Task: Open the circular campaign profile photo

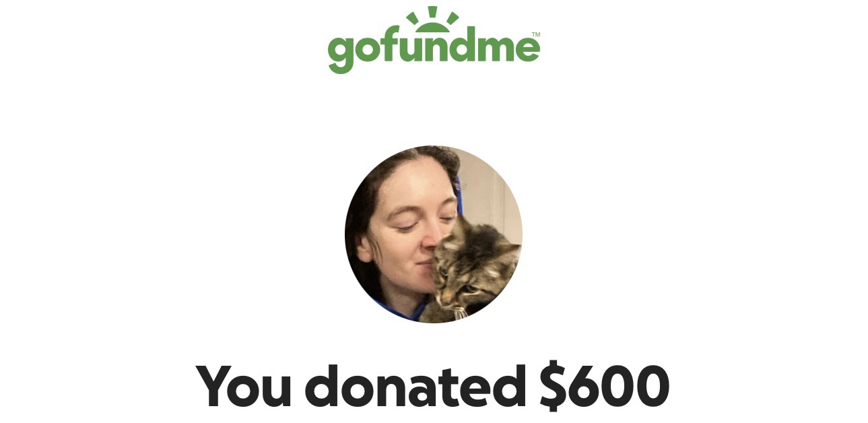Action: [x=433, y=234]
